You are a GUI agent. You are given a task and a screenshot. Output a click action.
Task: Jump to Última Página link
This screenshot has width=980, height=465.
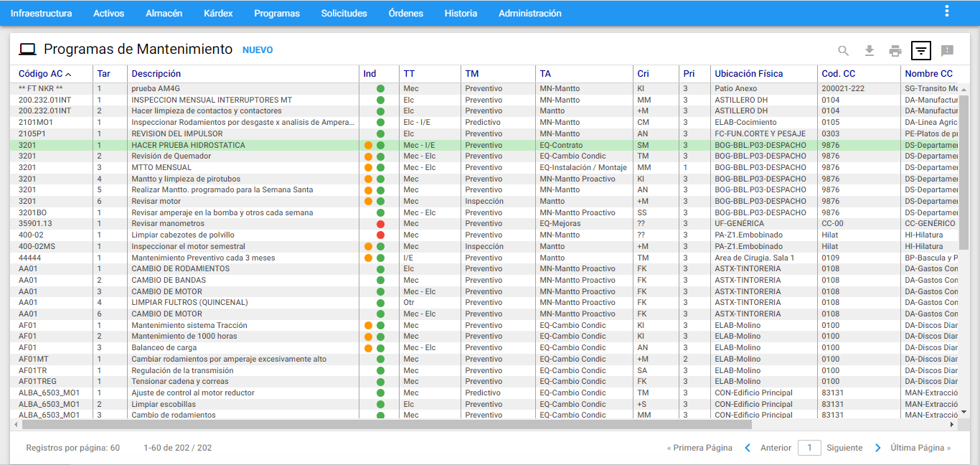click(920, 448)
